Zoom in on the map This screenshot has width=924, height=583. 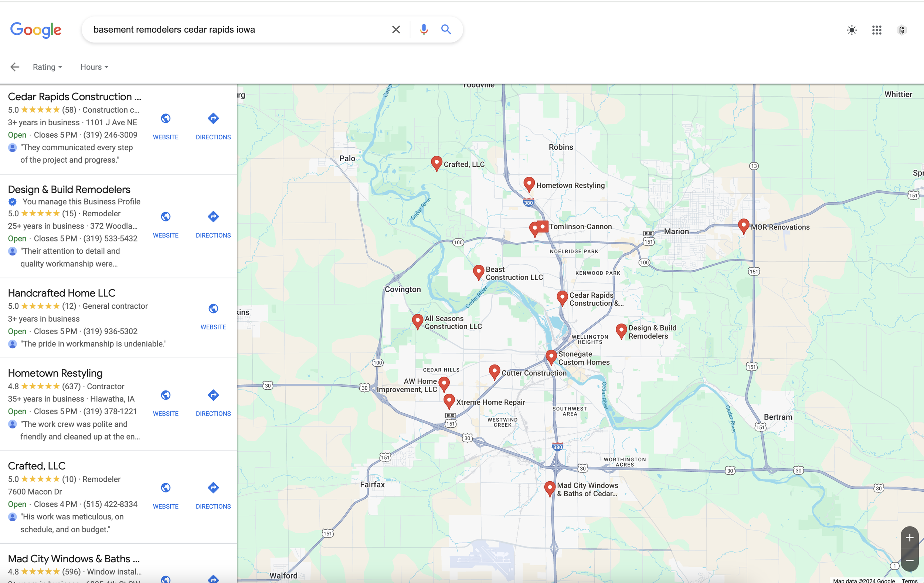coord(909,538)
